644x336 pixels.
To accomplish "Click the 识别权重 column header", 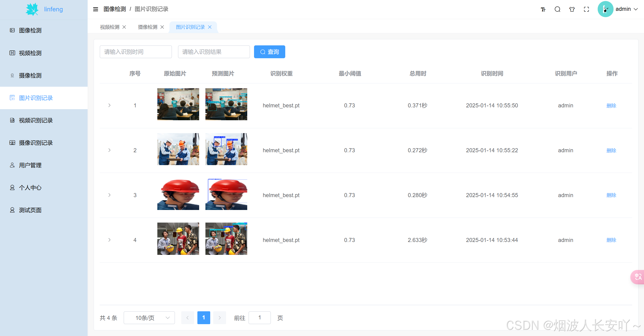I will 281,74.
